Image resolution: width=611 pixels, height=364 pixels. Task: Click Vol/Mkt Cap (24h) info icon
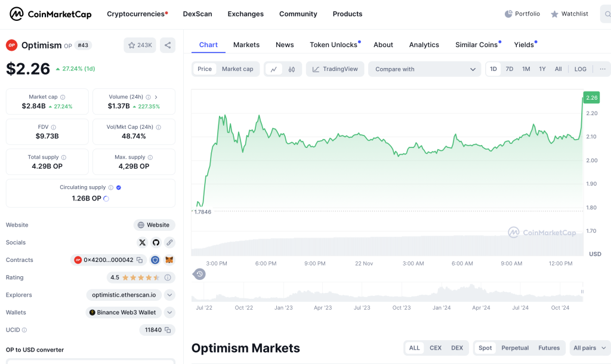pyautogui.click(x=158, y=127)
